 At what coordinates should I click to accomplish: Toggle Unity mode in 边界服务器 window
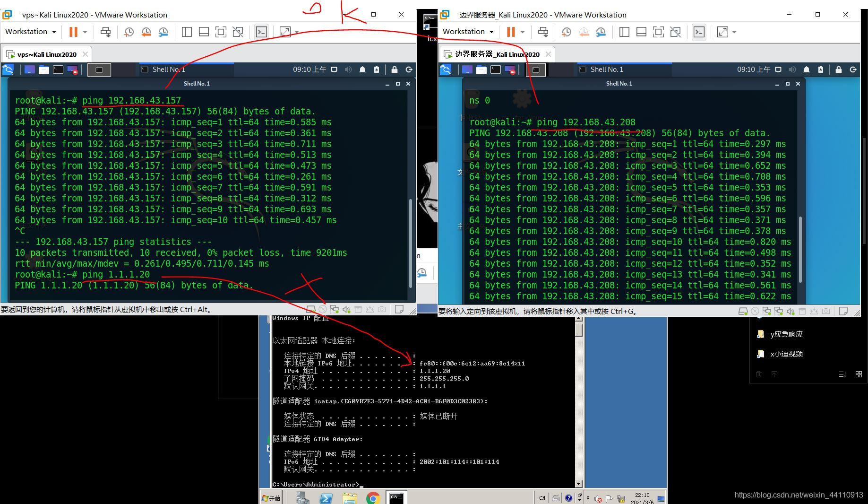(x=676, y=32)
